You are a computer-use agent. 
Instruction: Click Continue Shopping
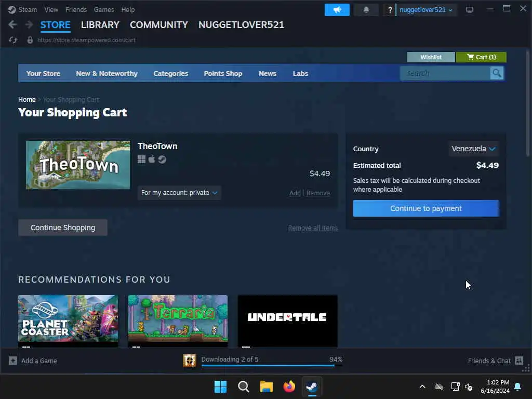click(63, 228)
